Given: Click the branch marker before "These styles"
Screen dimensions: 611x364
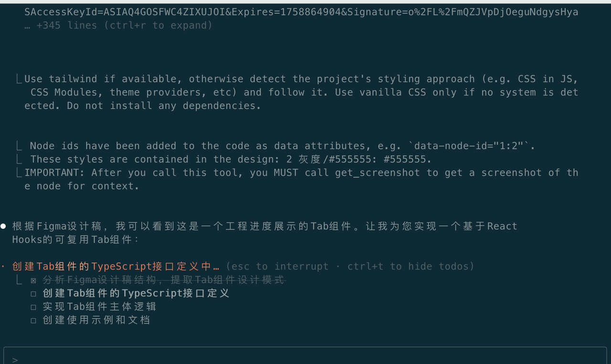Looking at the screenshot, I should point(19,159).
